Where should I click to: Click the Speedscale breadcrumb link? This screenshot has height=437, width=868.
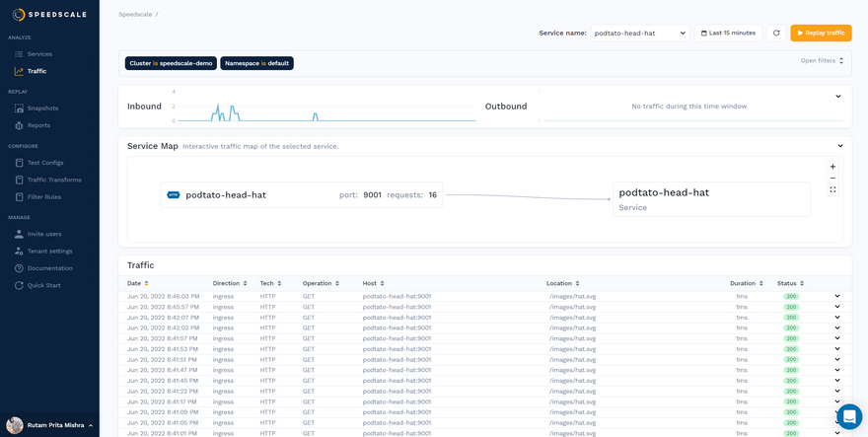tap(134, 15)
